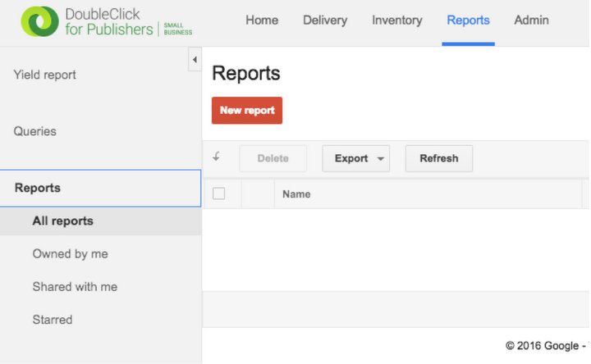This screenshot has height=364, width=591.
Task: Open the Admin tab
Action: 531,20
